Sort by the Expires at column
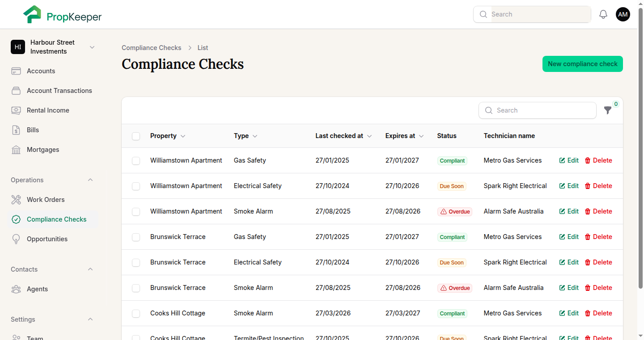The height and width of the screenshot is (340, 644). 404,136
